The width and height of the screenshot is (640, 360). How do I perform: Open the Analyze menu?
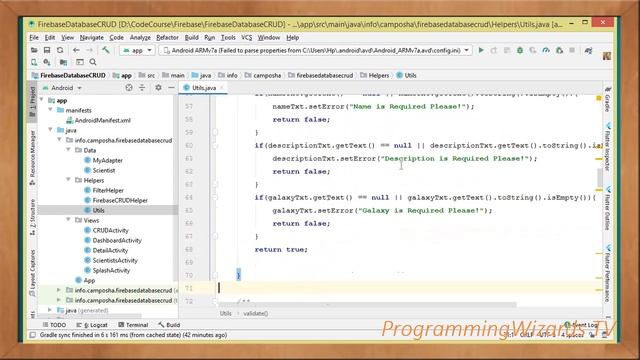pyautogui.click(x=140, y=38)
